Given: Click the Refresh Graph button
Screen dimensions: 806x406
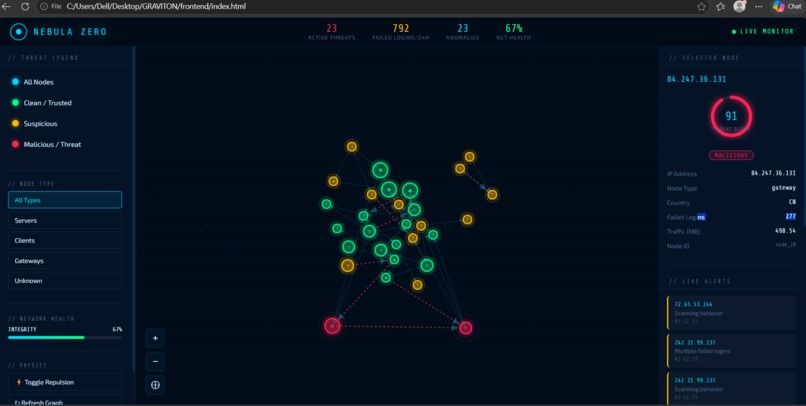Looking at the screenshot, I should coord(65,401).
